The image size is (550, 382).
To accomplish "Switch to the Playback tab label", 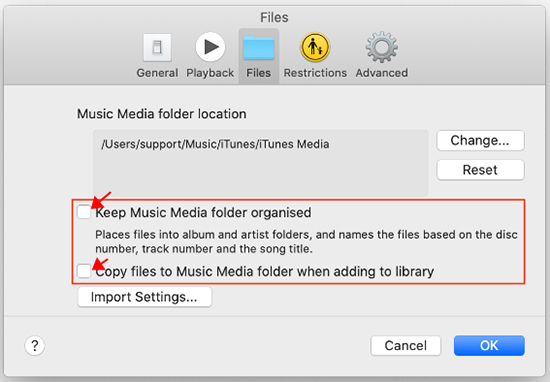I will [210, 73].
